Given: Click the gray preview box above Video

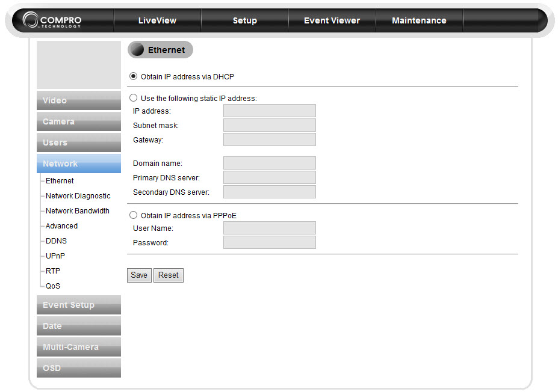Looking at the screenshot, I should [x=79, y=65].
